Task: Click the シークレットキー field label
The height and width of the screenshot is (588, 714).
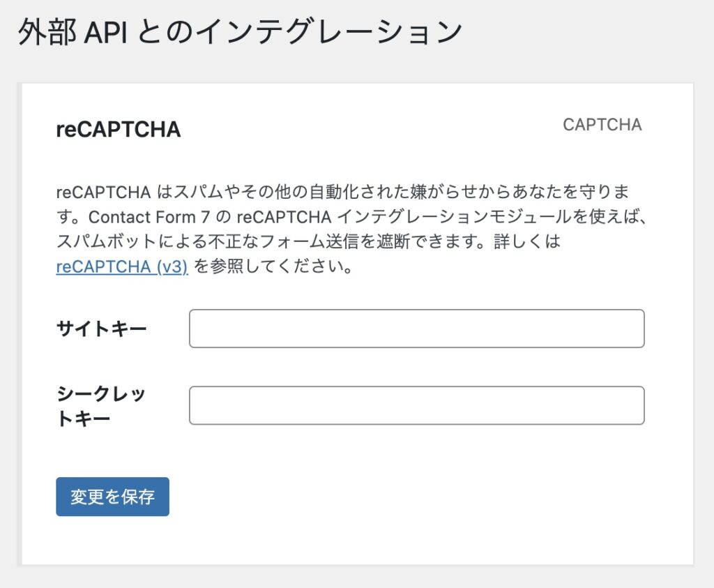Action: [101, 406]
